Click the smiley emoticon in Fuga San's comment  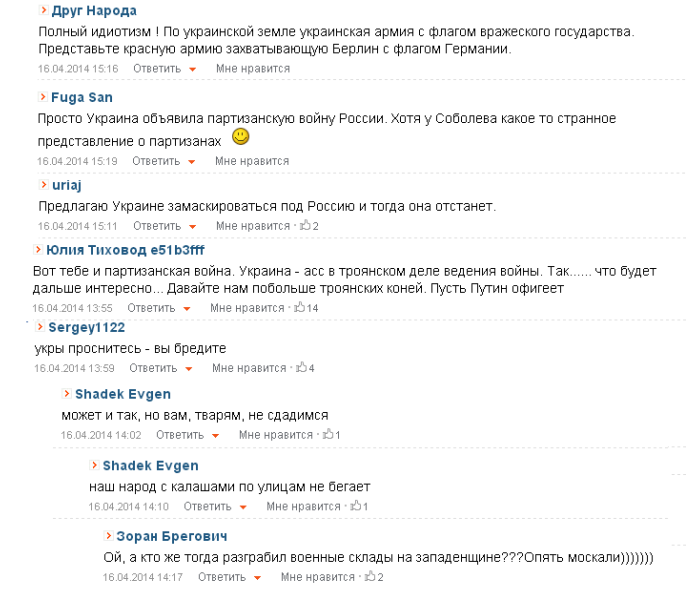coord(240,137)
